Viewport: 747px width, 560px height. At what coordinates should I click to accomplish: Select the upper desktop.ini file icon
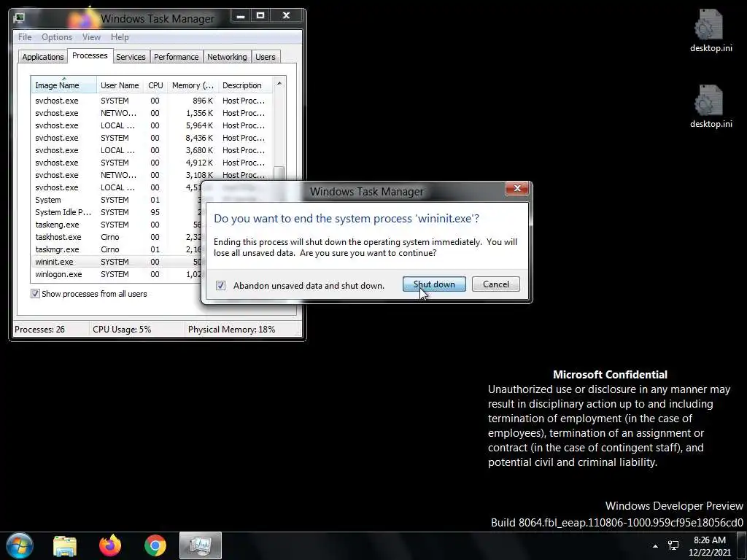[x=711, y=31]
